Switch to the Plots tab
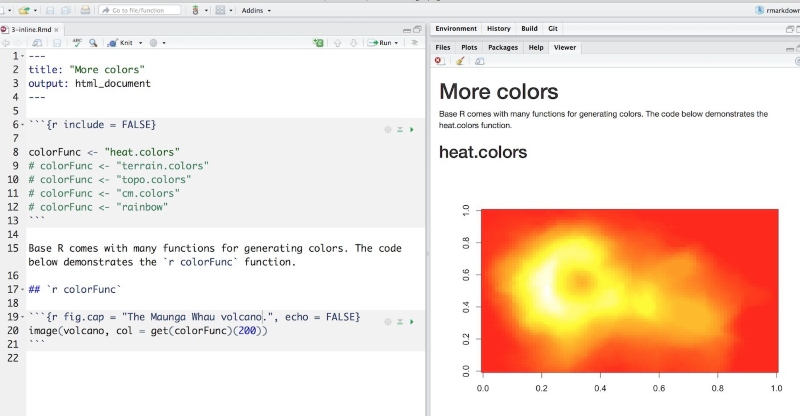 [x=469, y=47]
